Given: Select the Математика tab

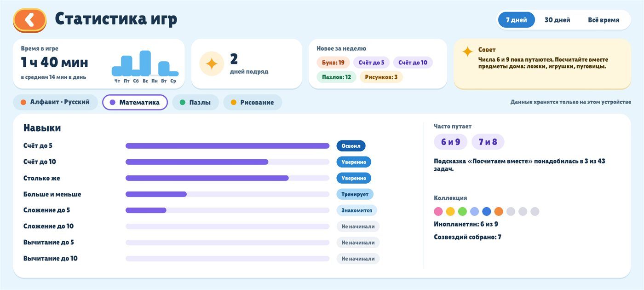Looking at the screenshot, I should click(x=135, y=102).
